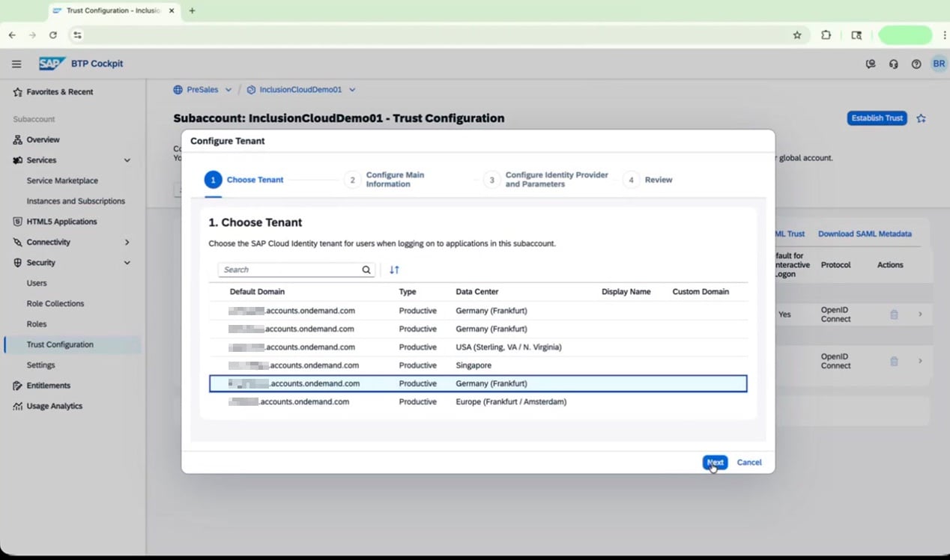The width and height of the screenshot is (950, 560).
Task: Click the site info icon in address bar
Action: (x=77, y=35)
